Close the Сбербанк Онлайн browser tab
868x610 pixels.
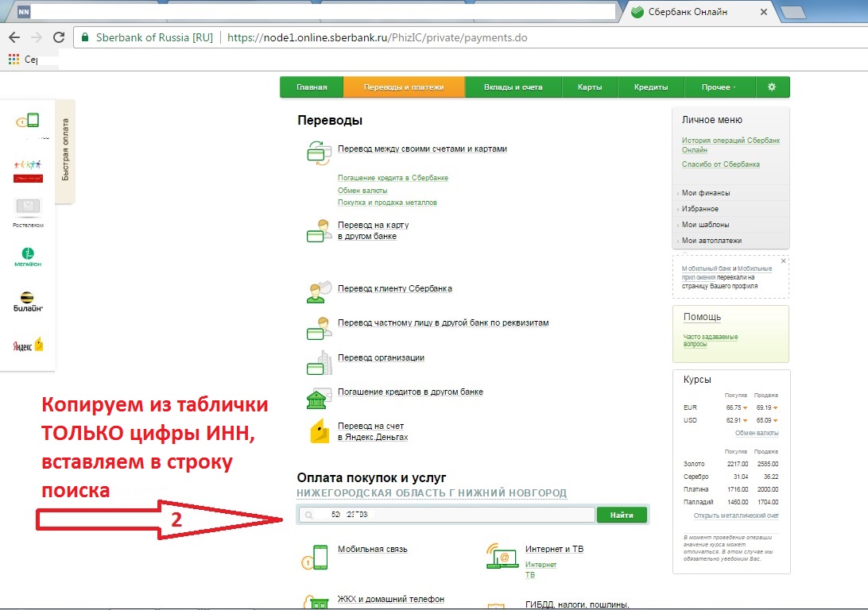(763, 12)
